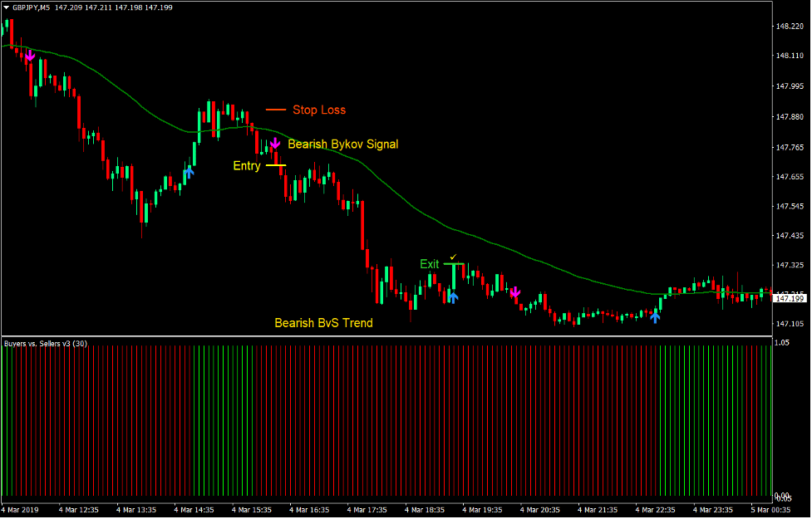This screenshot has width=812, height=519.
Task: Click the Exit label
Action: pos(429,263)
